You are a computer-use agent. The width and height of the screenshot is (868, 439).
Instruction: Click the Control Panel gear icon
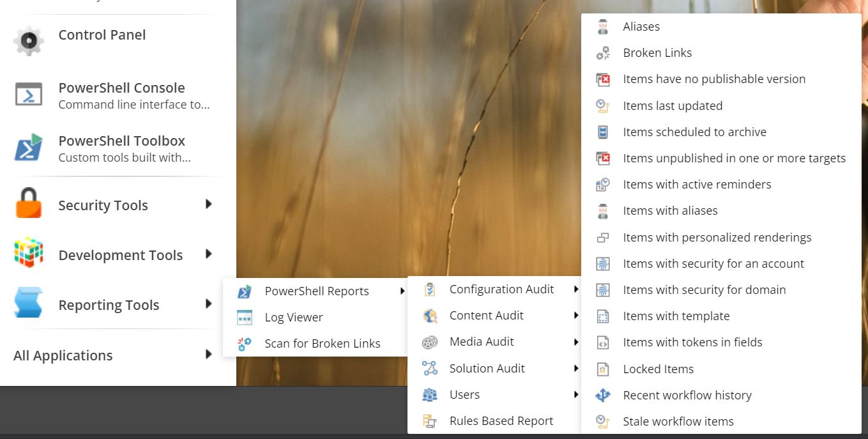tap(29, 41)
